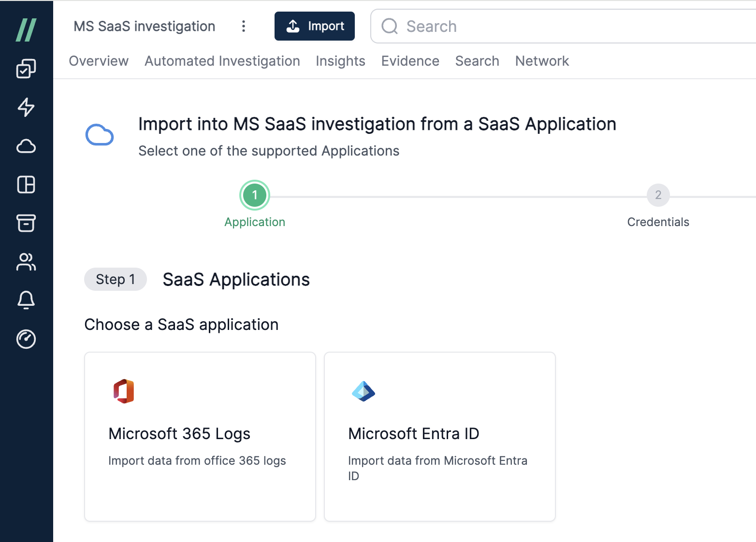Click the 'Import data from Microsoft Entra ID' text

click(x=438, y=468)
